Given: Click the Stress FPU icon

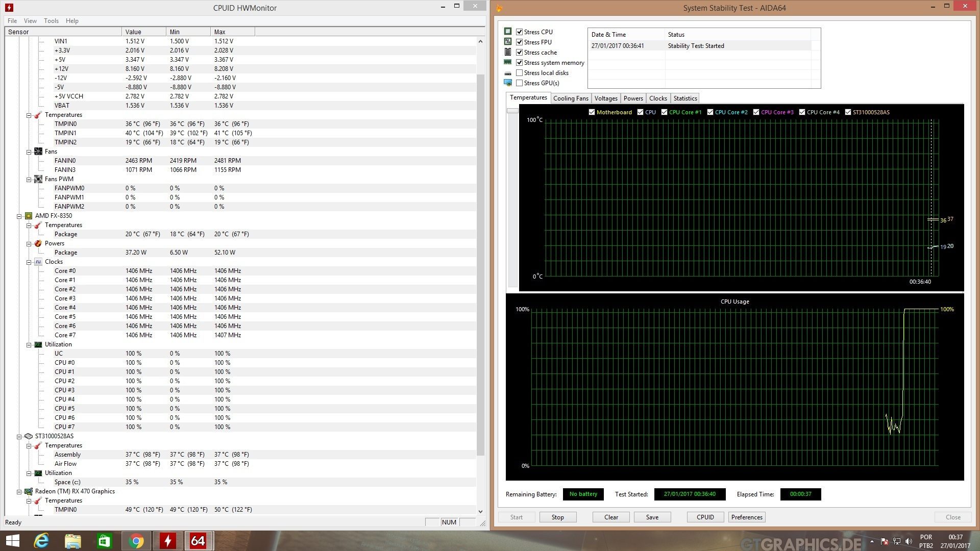Looking at the screenshot, I should [508, 41].
